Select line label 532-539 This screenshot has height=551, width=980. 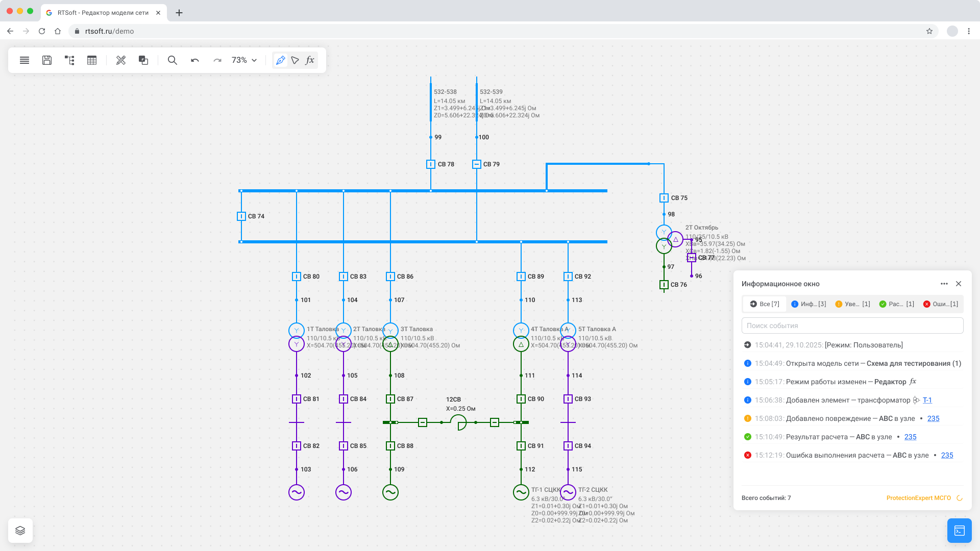491,92
